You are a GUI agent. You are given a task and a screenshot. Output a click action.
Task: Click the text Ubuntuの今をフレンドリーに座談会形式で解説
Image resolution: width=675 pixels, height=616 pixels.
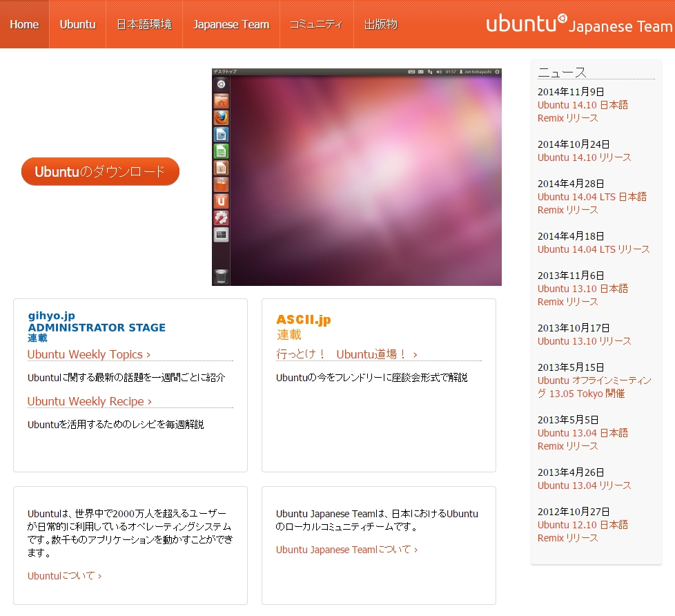371,377
